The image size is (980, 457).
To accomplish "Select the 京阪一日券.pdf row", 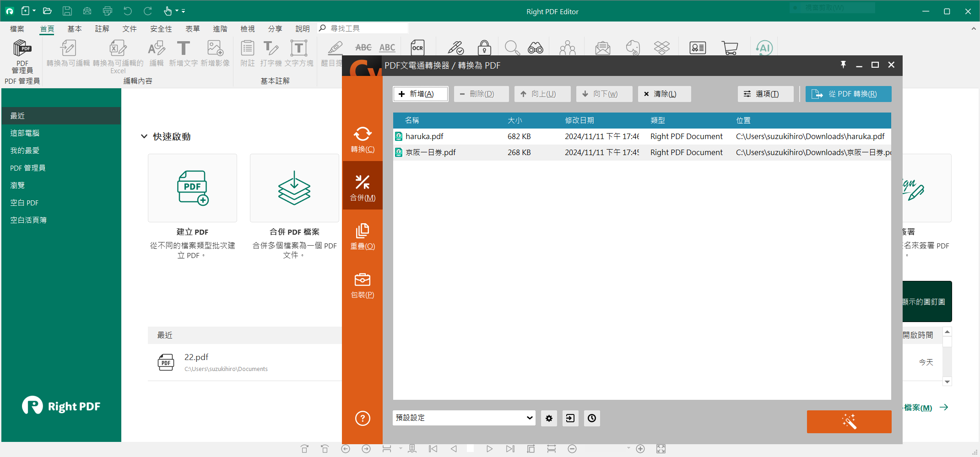I will pos(642,152).
